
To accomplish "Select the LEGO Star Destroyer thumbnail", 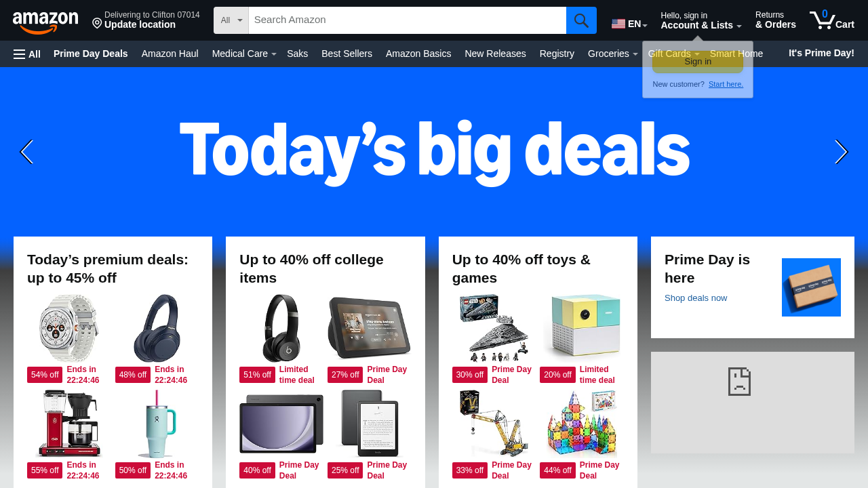I will tap(494, 328).
